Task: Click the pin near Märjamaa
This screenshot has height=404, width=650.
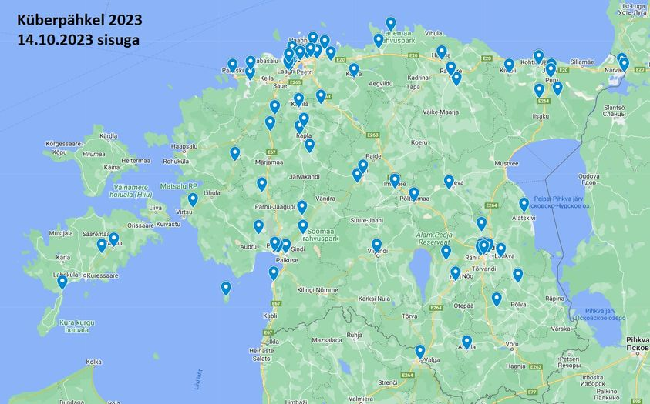Action: 235,153
